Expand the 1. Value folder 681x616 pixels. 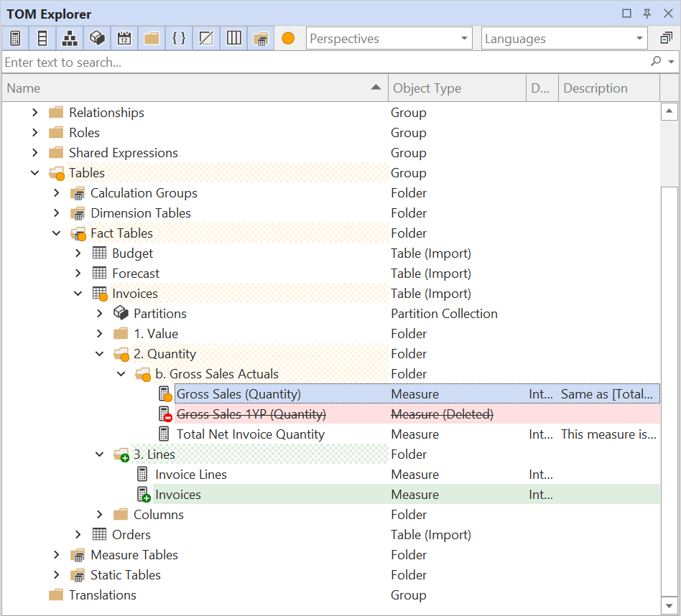click(x=100, y=333)
